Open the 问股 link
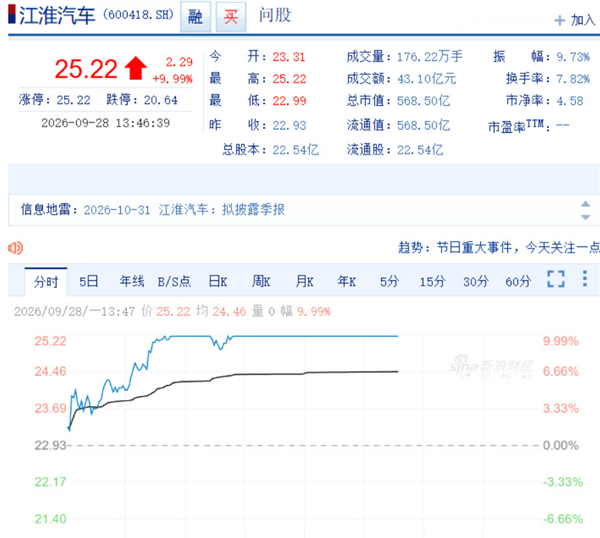Screen dimensions: 600x538 click(275, 15)
